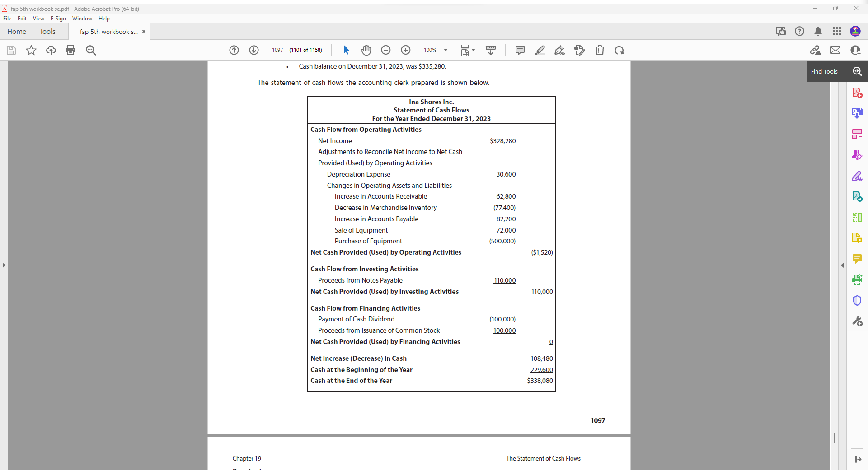
Task: Open the Delete pages tool
Action: coord(600,50)
